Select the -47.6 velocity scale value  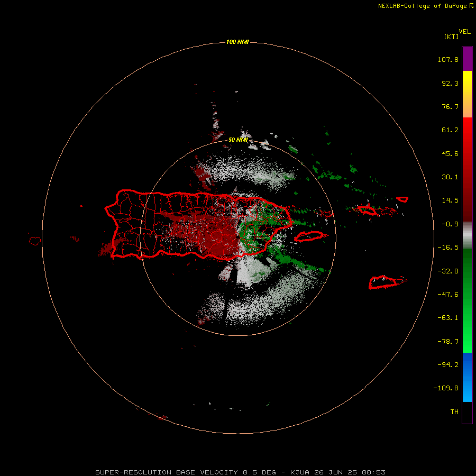[448, 295]
